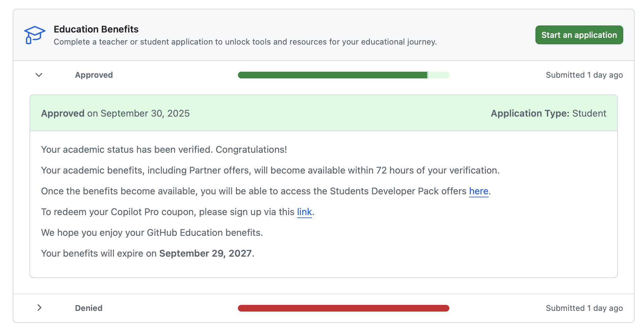Click the Denied status row label
The width and height of the screenshot is (644, 331).
pos(89,308)
